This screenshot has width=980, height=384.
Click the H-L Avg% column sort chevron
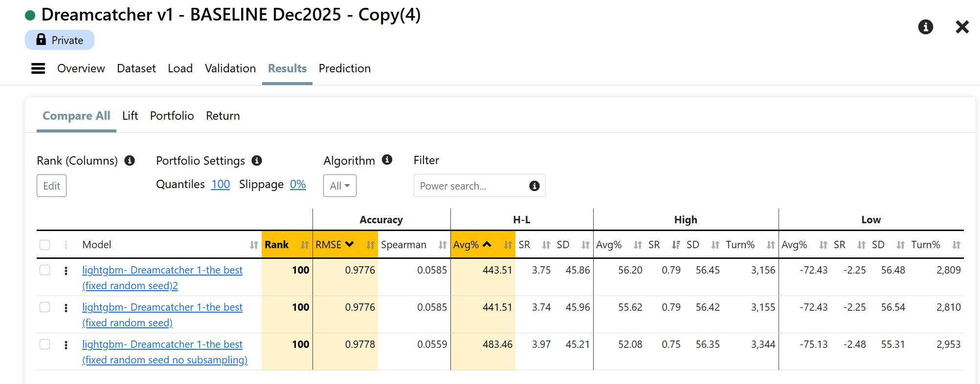pos(487,245)
